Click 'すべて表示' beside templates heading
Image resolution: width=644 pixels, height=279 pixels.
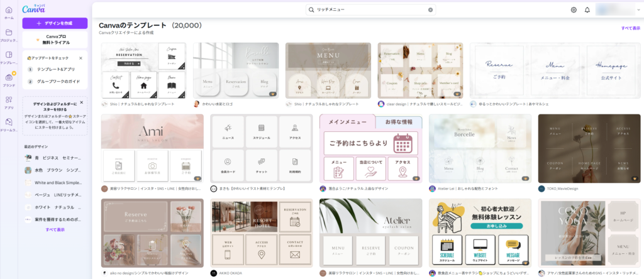point(630,28)
